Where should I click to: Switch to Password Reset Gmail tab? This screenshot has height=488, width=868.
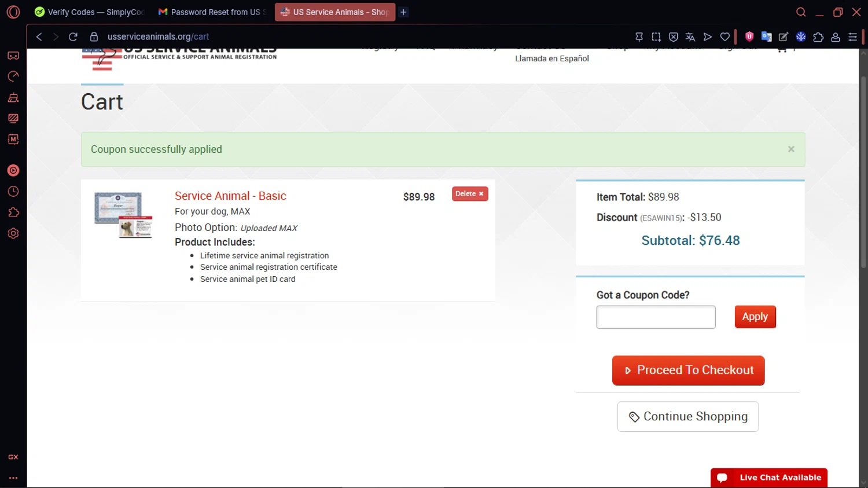(x=212, y=12)
